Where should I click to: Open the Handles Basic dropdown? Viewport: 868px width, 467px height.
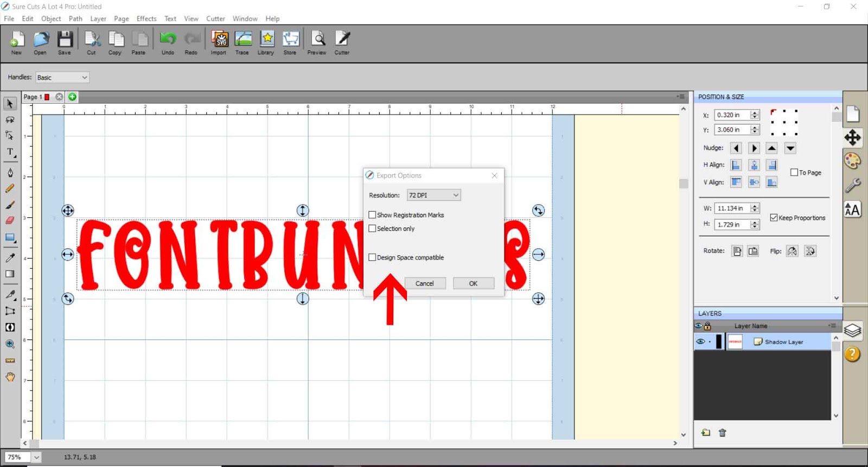62,78
